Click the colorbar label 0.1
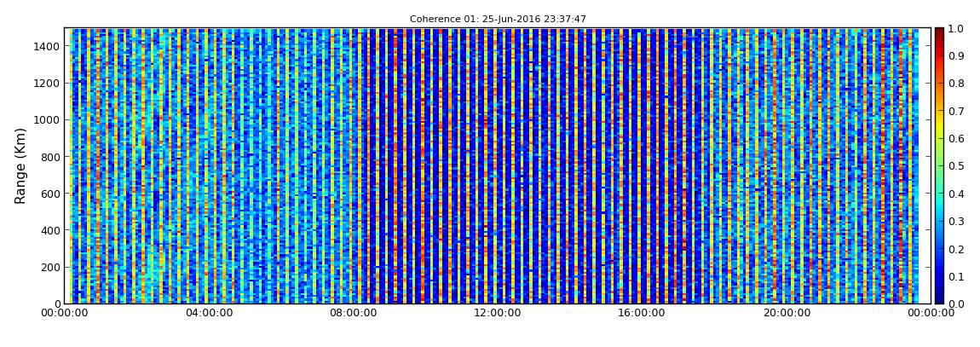The image size is (980, 347). click(956, 276)
